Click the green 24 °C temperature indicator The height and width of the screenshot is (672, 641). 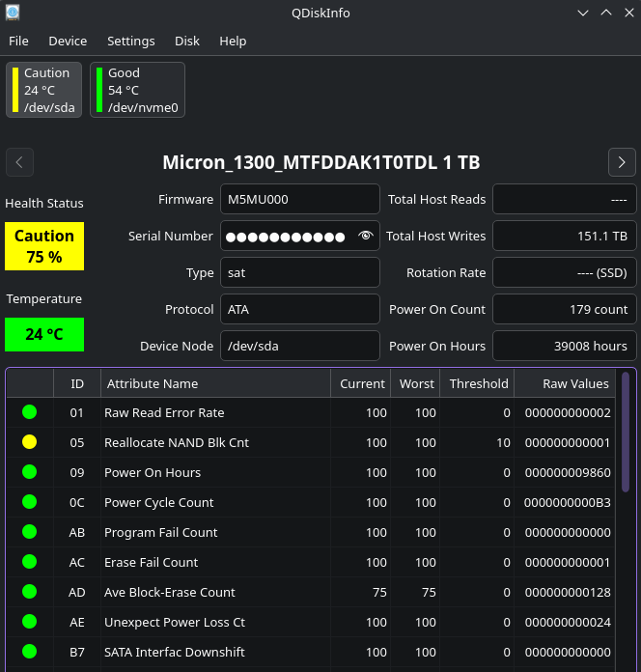click(44, 334)
